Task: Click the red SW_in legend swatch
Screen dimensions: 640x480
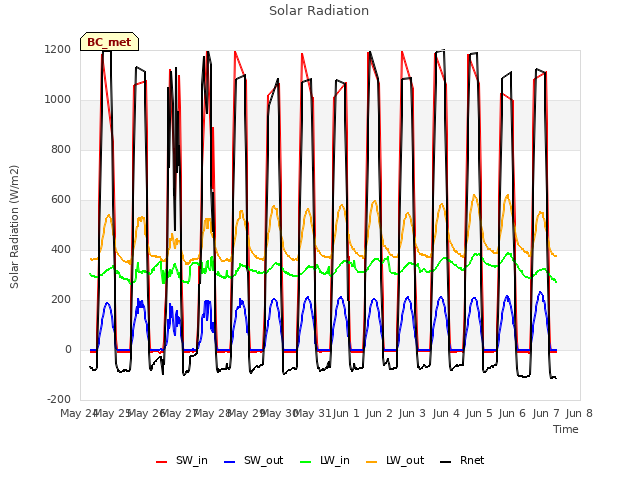Action: pos(162,462)
